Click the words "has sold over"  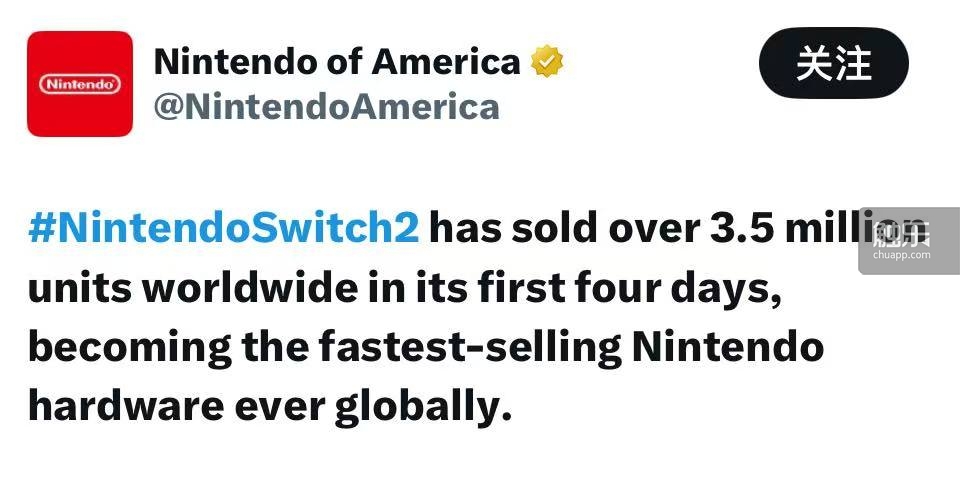point(564,228)
